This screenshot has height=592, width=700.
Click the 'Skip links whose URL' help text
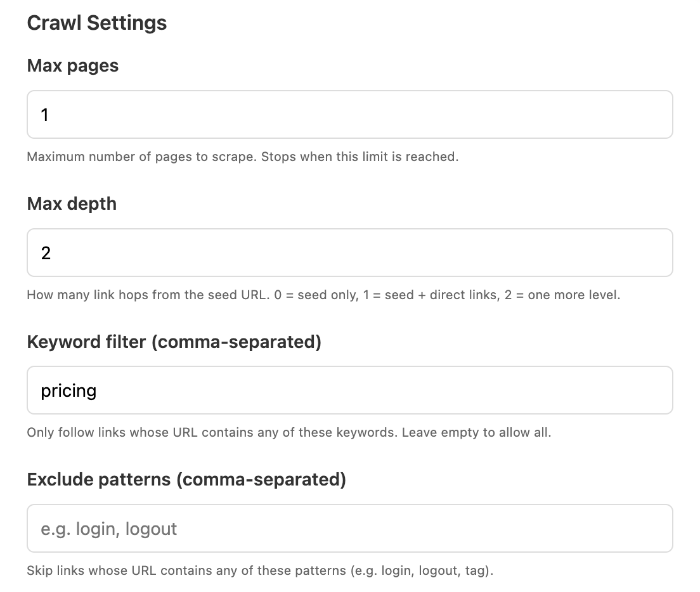[x=260, y=570]
